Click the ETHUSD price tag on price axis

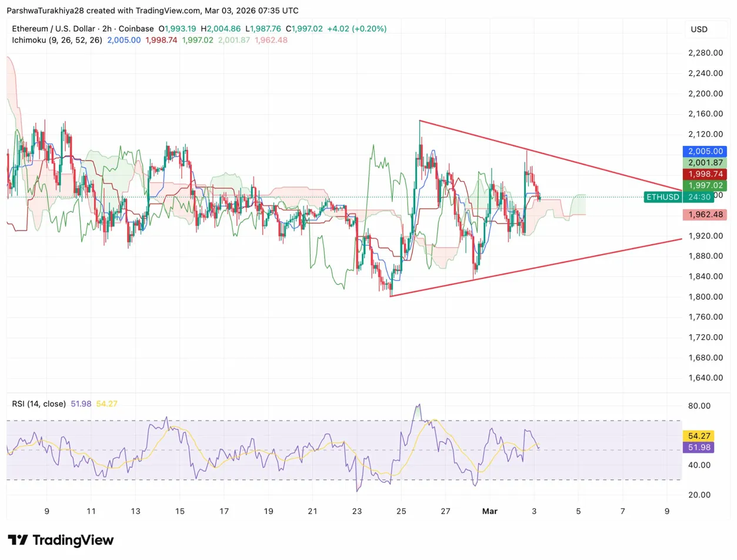(x=662, y=198)
